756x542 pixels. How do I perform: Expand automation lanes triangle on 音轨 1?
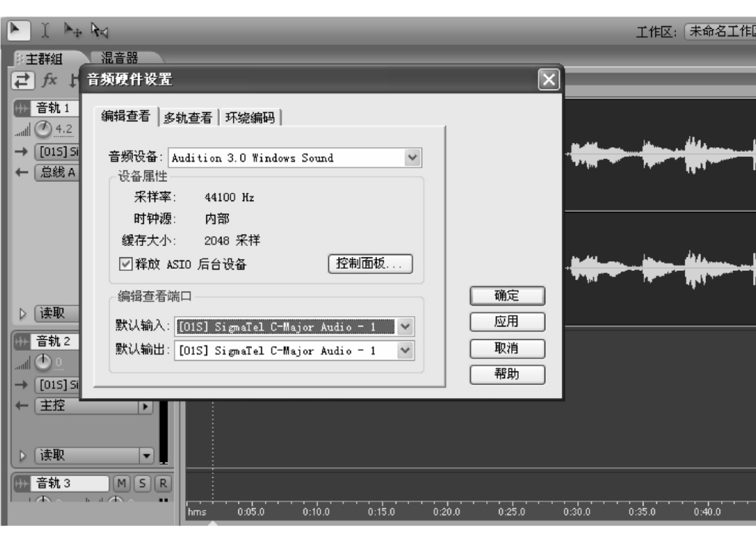pyautogui.click(x=22, y=314)
